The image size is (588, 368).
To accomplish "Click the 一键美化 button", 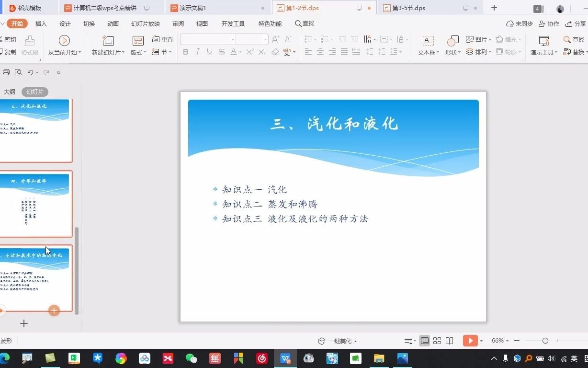I will 338,341.
